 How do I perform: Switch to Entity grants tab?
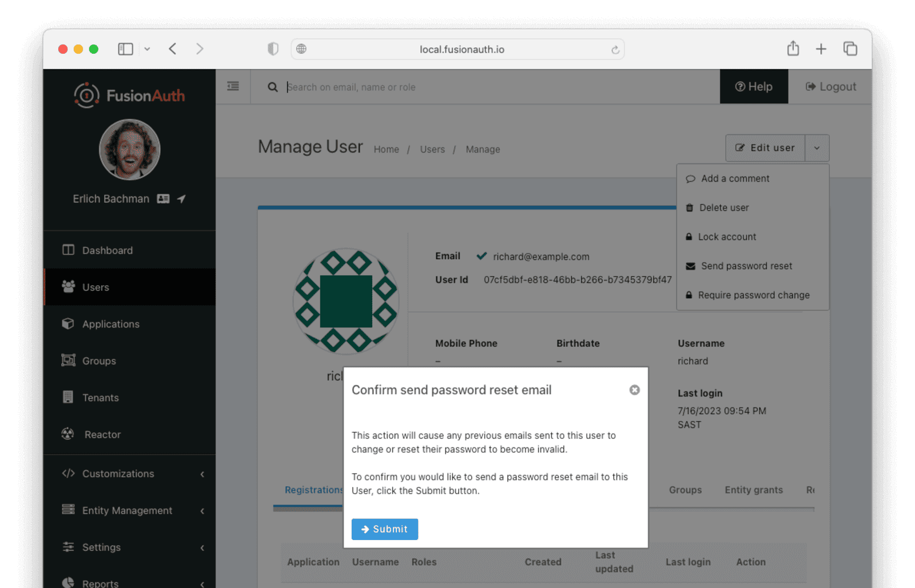coord(754,490)
